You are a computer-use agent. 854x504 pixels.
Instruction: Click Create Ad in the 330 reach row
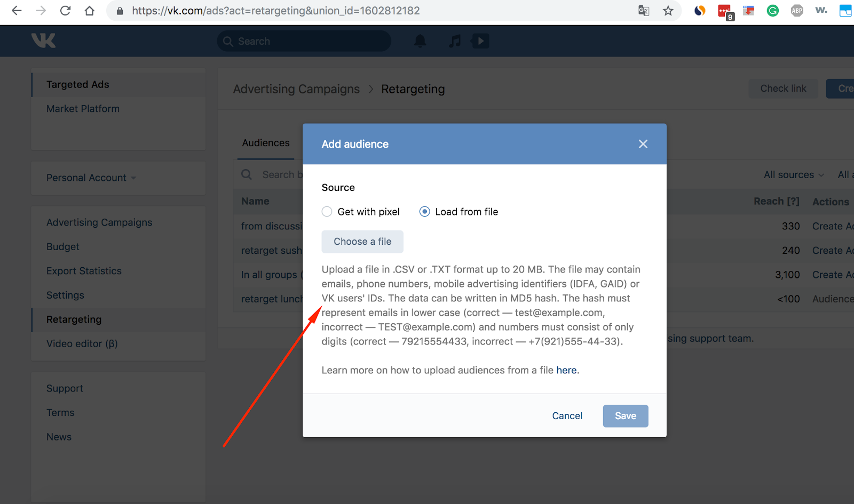(x=833, y=226)
